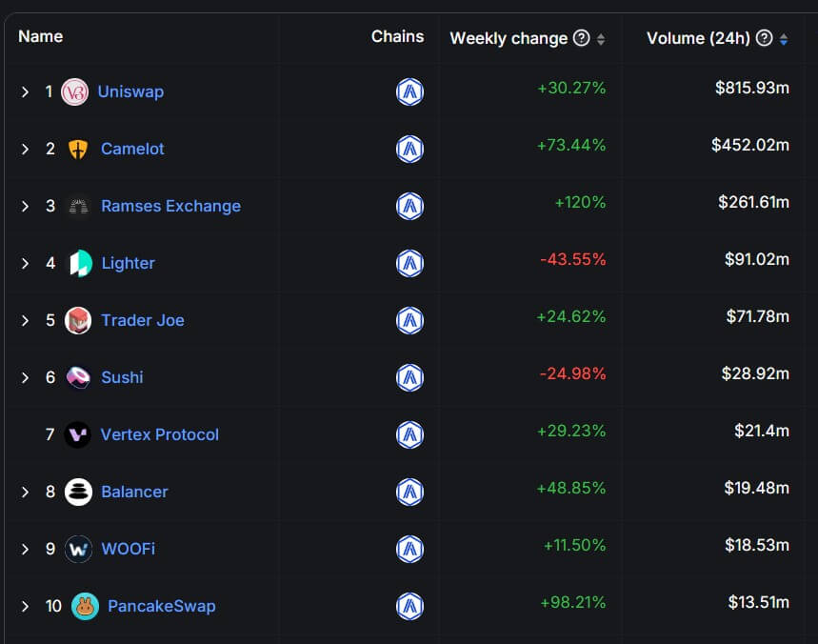The height and width of the screenshot is (644, 818).
Task: Click the Arbitrum chain icon in Uniswap row
Action: click(409, 91)
